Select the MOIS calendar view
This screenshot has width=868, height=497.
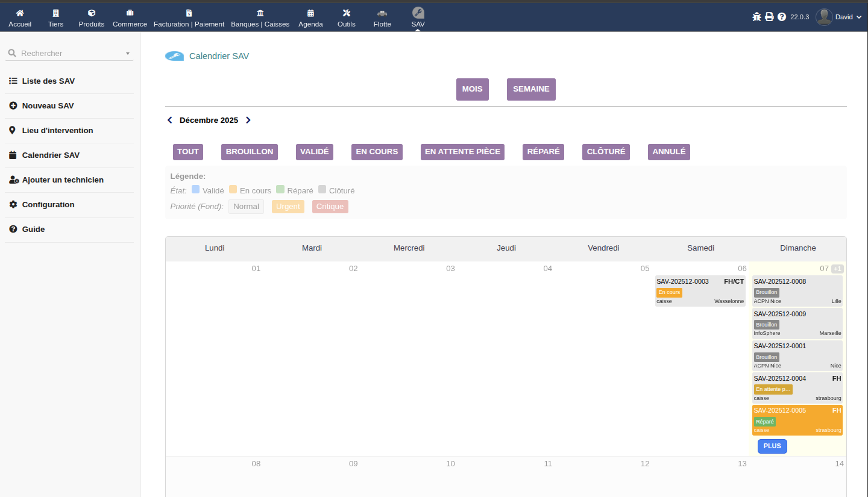[x=472, y=89]
